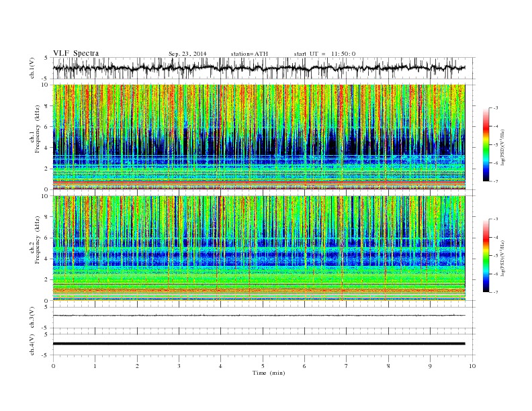532x411 pixels.
Task: Click the ch.3 voltage trace panel
Action: (263, 318)
